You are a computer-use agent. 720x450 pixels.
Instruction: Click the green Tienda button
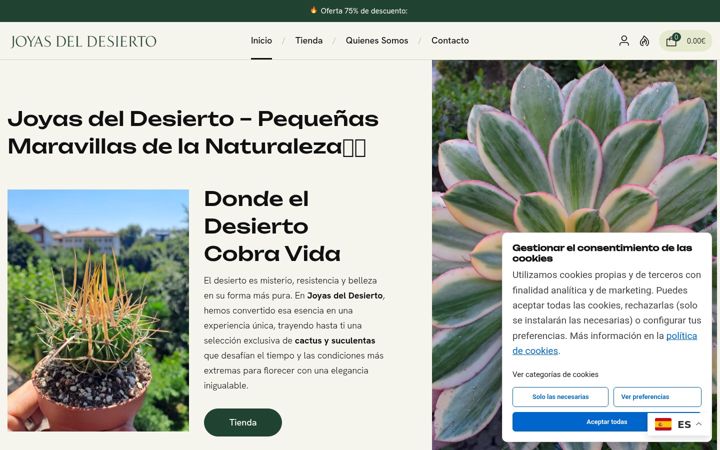click(x=243, y=422)
